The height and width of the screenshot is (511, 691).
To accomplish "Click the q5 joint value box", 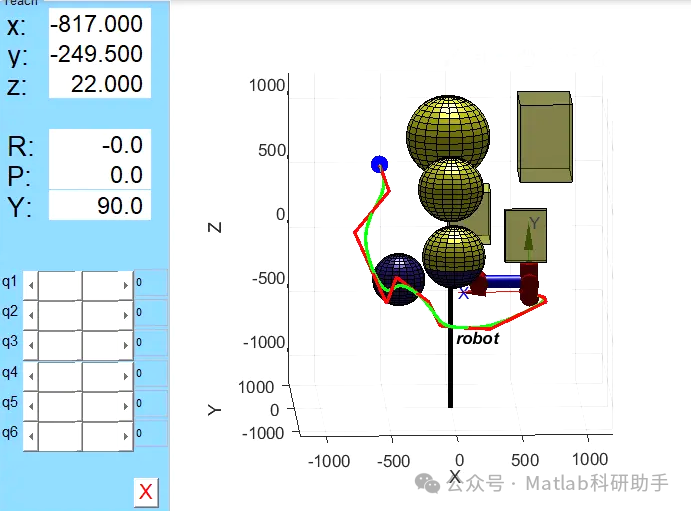I will [x=151, y=403].
